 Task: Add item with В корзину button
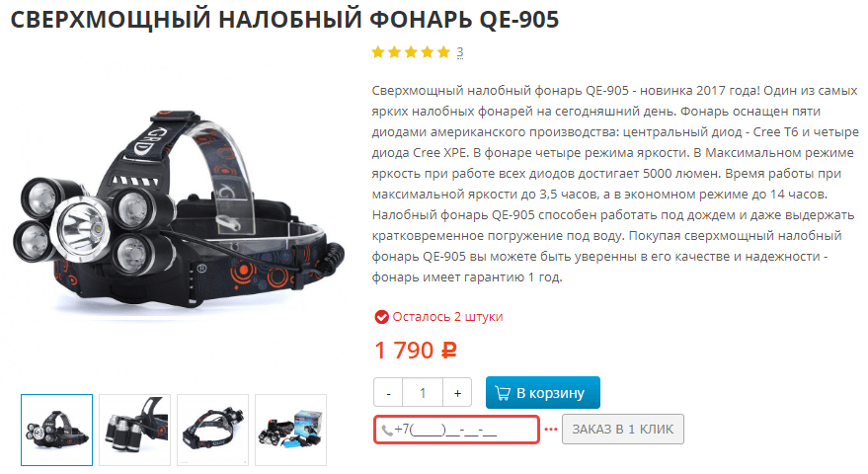click(542, 393)
